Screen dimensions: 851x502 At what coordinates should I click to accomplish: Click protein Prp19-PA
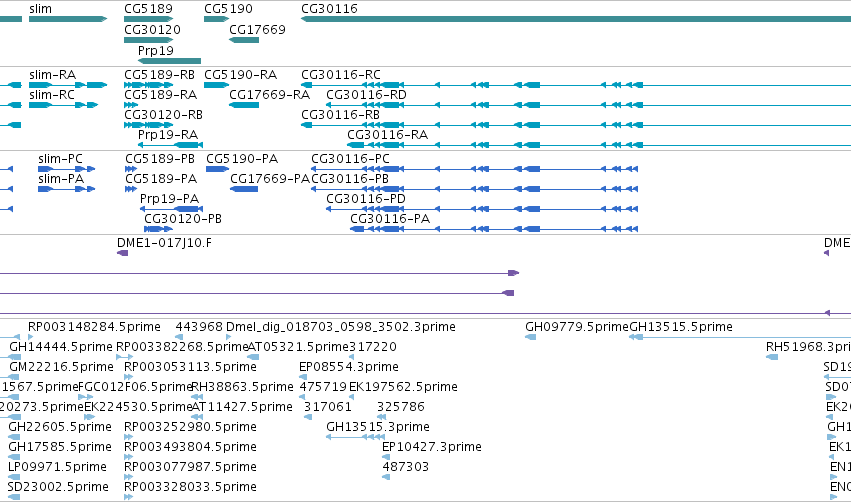tap(169, 199)
